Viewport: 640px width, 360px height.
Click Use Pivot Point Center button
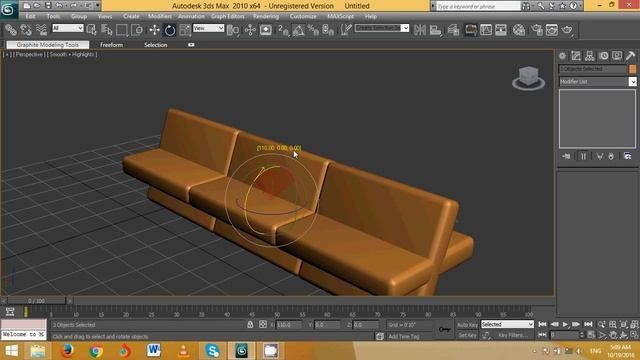233,30
